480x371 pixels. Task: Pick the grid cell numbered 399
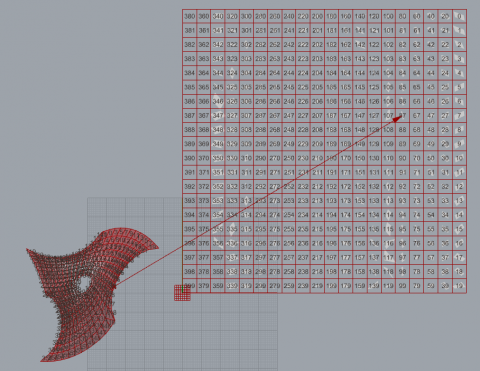point(190,286)
